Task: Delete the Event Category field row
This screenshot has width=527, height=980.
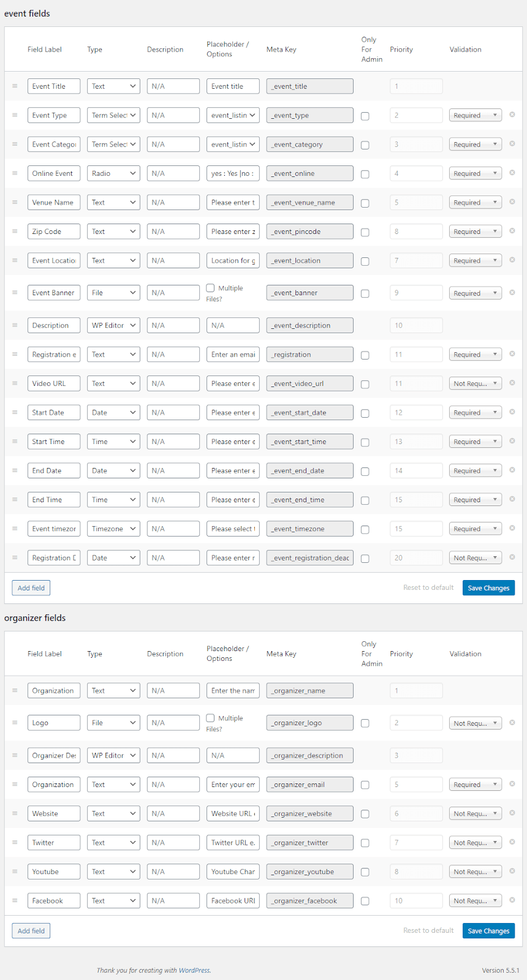Action: point(512,144)
